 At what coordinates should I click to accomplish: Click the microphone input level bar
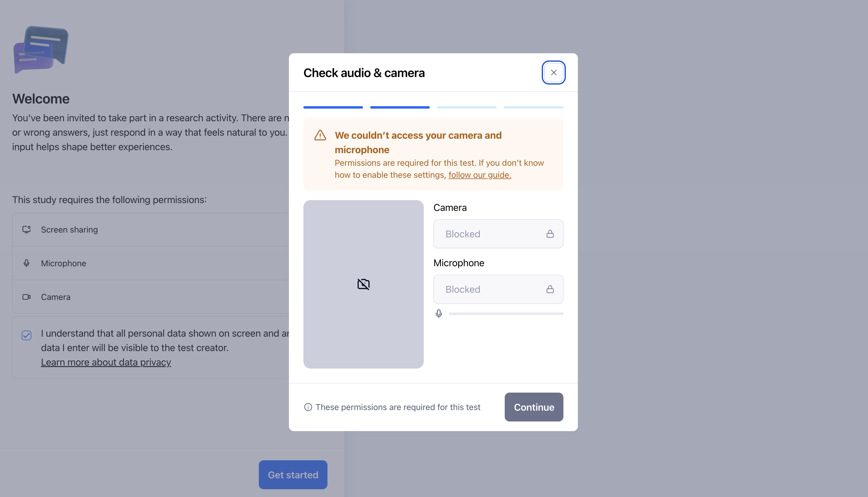pyautogui.click(x=506, y=314)
